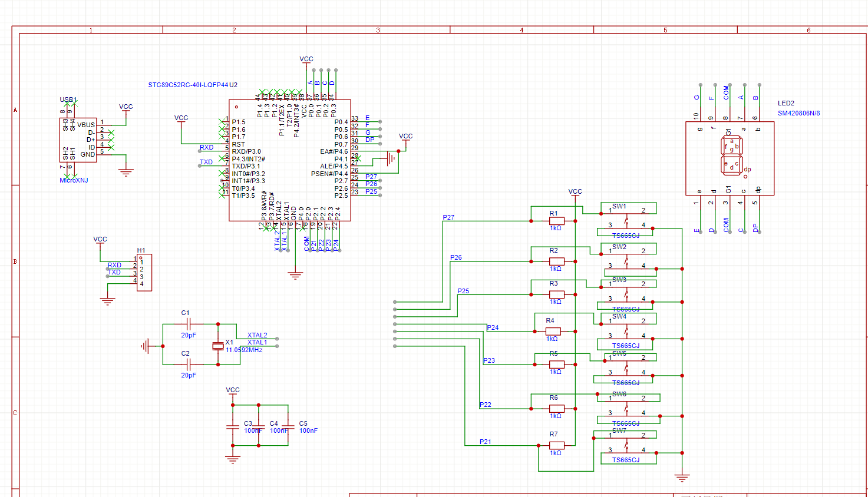Image resolution: width=868 pixels, height=497 pixels.
Task: Click the 1kΩ value under R7
Action: [x=556, y=453]
